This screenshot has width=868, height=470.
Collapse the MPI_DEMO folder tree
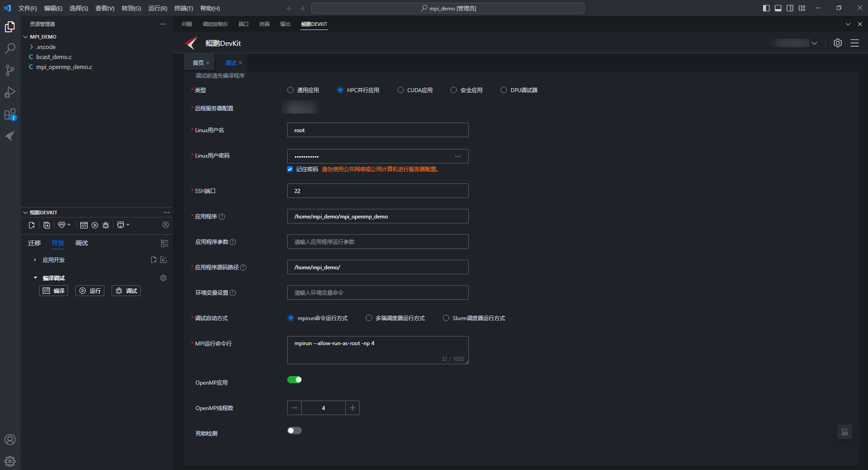point(25,37)
